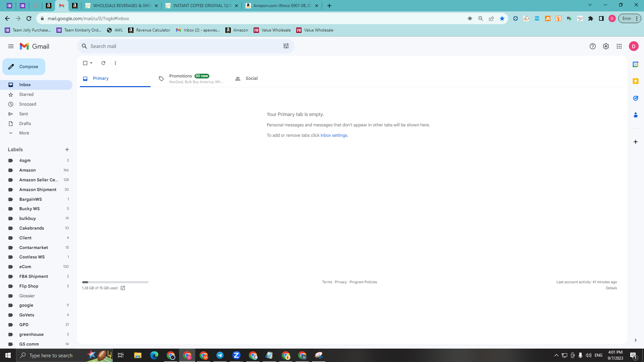Click the storage usage progress bar

(x=115, y=282)
